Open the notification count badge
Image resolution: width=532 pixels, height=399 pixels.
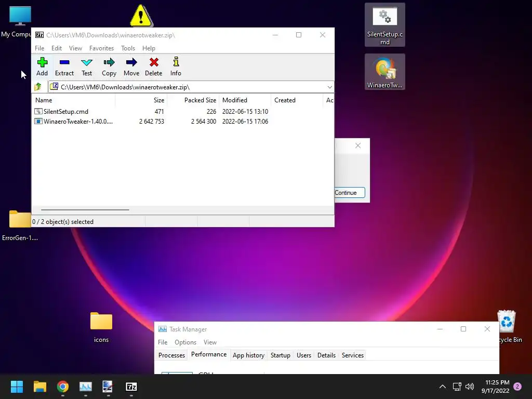pos(517,387)
